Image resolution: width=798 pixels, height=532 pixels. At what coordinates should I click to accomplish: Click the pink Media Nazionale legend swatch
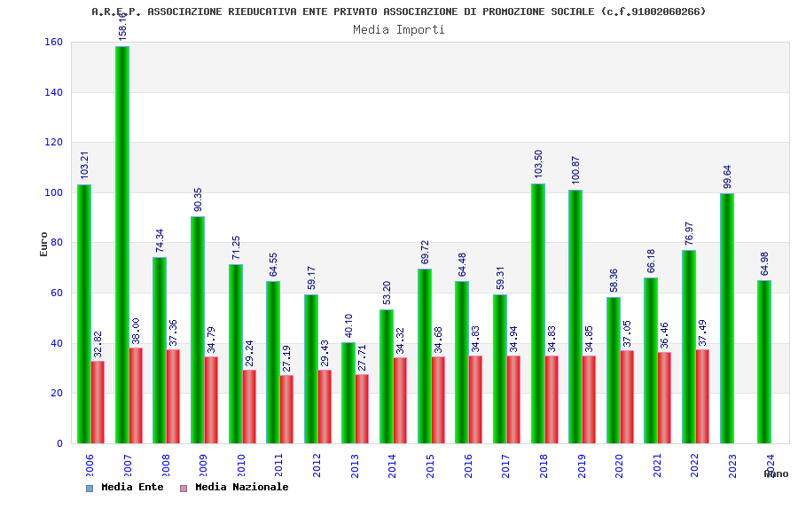(x=184, y=489)
